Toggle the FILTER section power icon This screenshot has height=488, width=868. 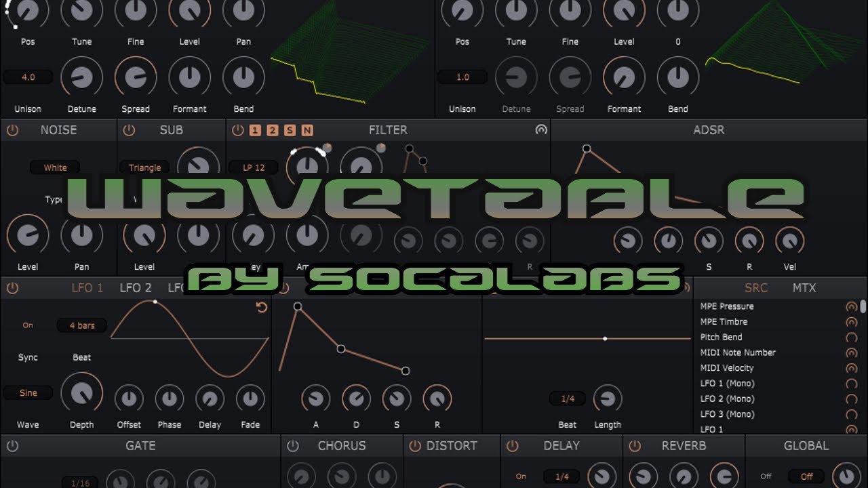[x=238, y=130]
